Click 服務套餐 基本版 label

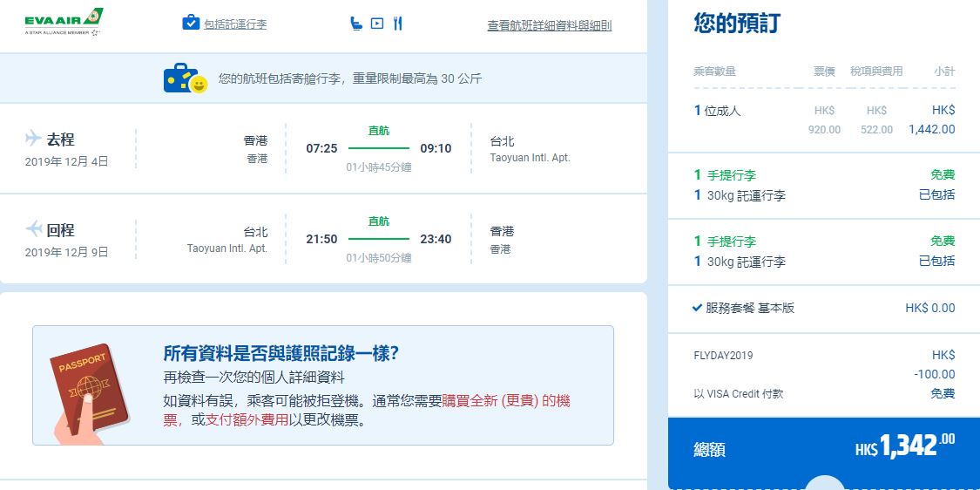750,308
